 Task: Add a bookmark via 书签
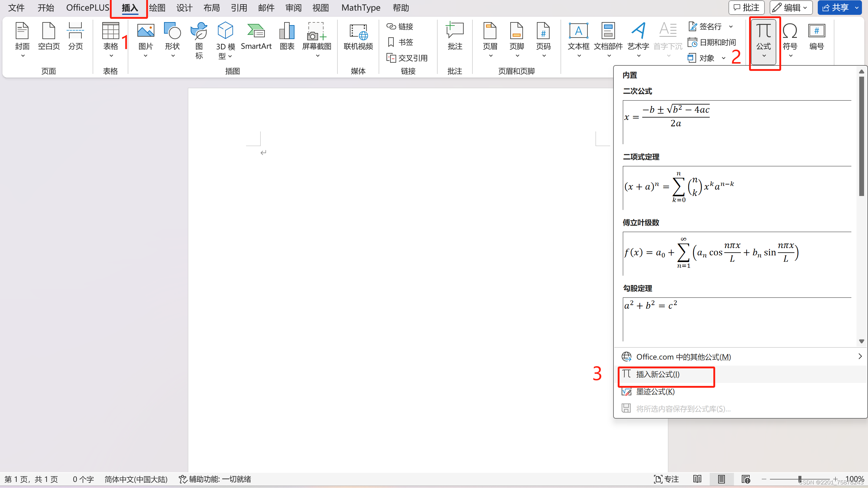coord(400,42)
